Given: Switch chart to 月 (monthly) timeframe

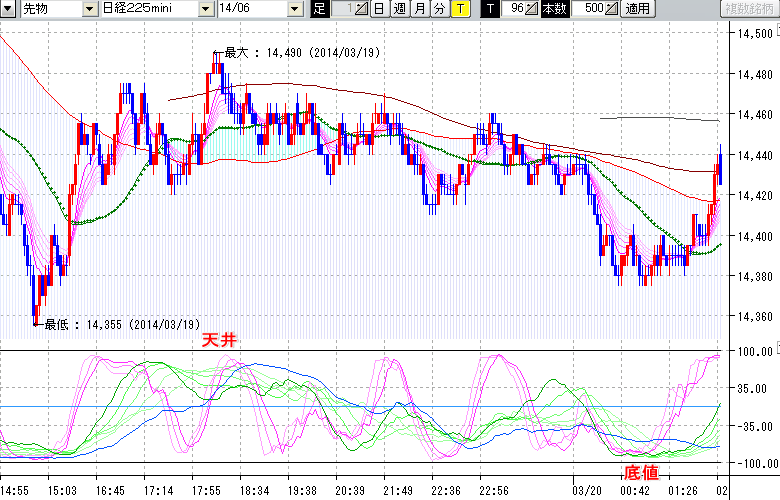Looking at the screenshot, I should [x=419, y=9].
